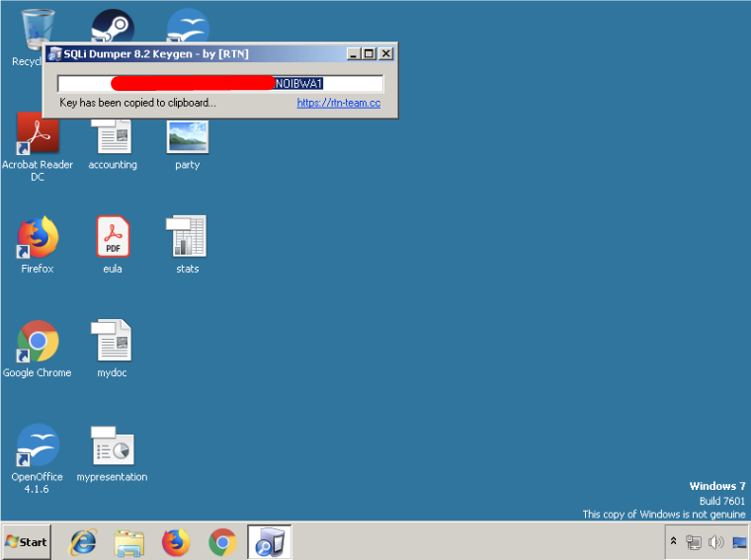This screenshot has width=751, height=560.
Task: Open the Start menu
Action: point(27,542)
